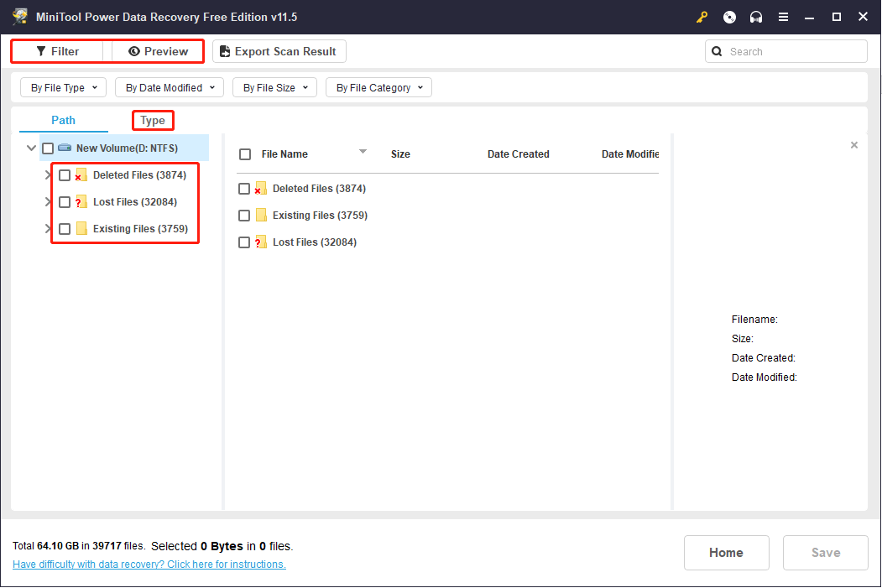Expand the Deleted Files tree node
This screenshot has width=882, height=588.
48,174
